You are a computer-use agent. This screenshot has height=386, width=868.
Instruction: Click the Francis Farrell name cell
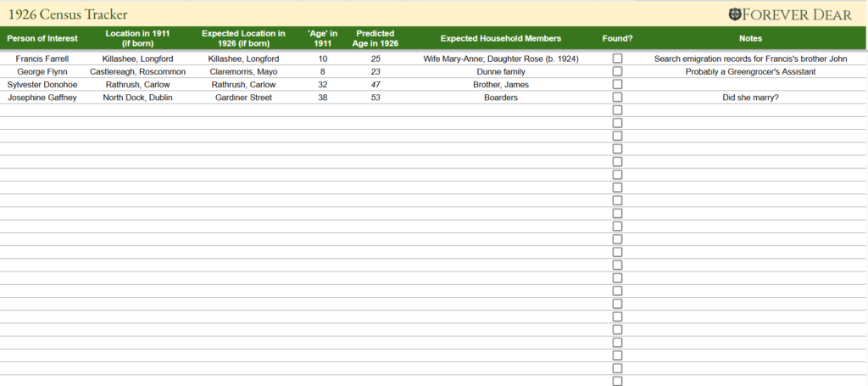pyautogui.click(x=42, y=59)
